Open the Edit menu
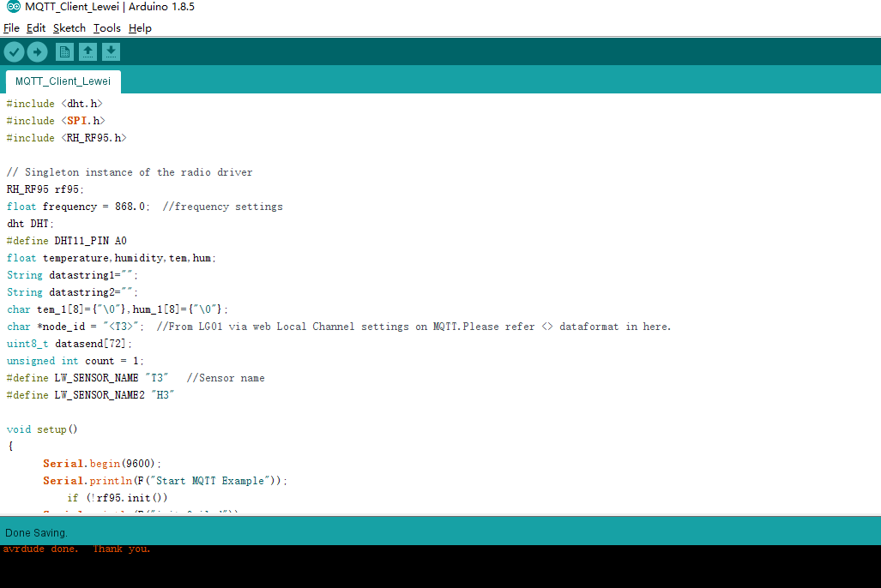 [36, 28]
